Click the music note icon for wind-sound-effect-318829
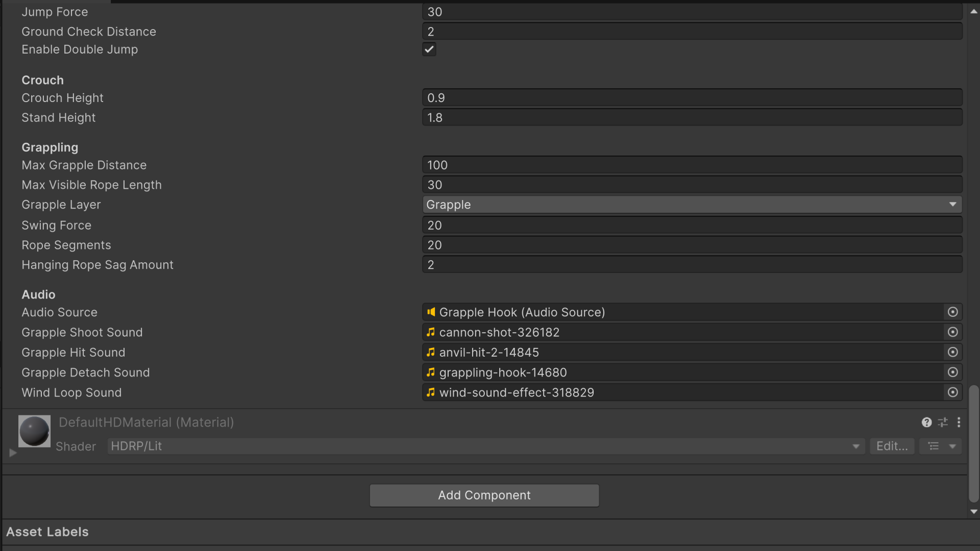This screenshot has height=551, width=980. tap(431, 392)
